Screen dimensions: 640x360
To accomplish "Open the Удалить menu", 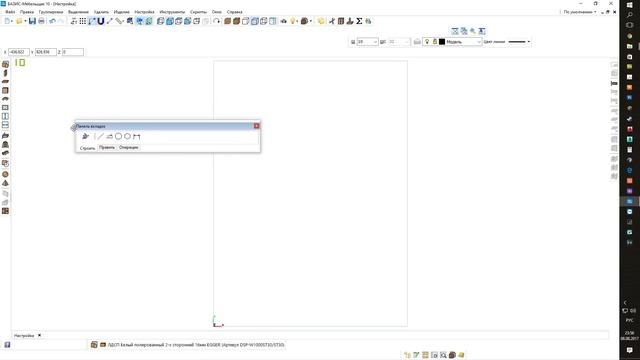I will 101,12.
